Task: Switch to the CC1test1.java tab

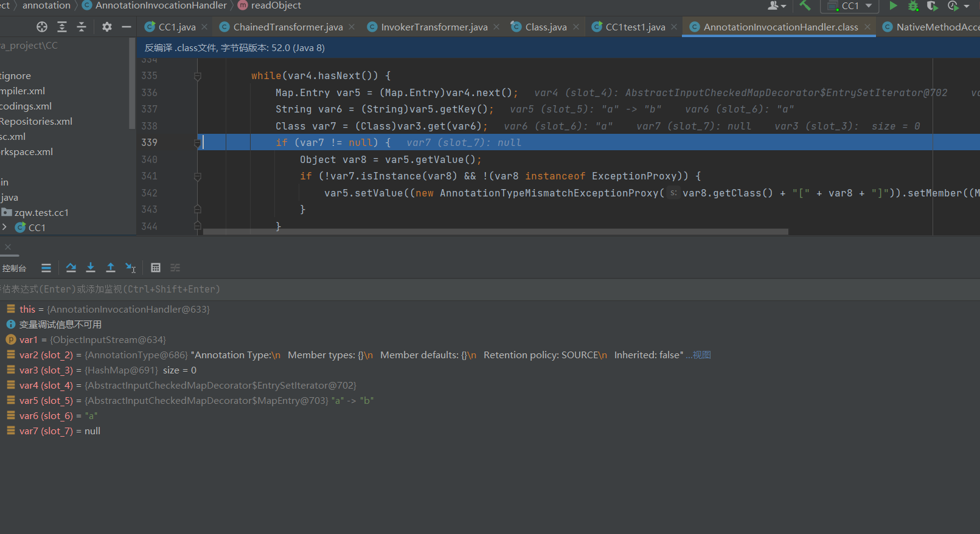Action: pyautogui.click(x=634, y=27)
